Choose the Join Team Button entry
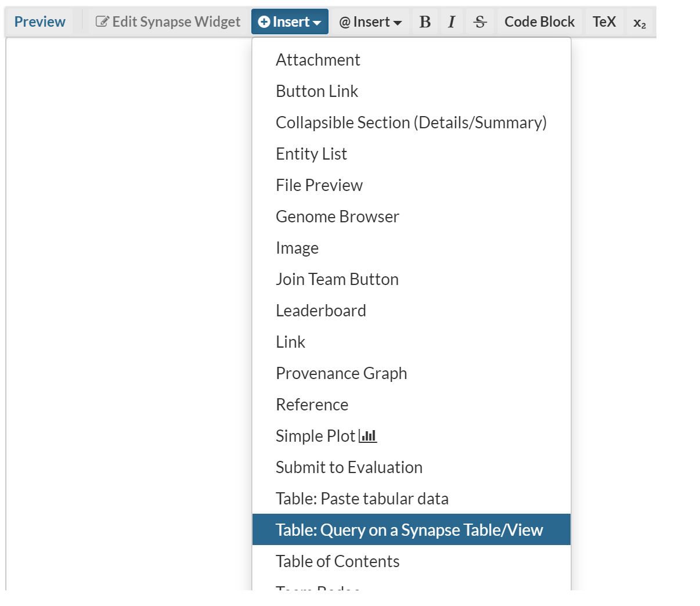This screenshot has width=700, height=606. [x=337, y=279]
